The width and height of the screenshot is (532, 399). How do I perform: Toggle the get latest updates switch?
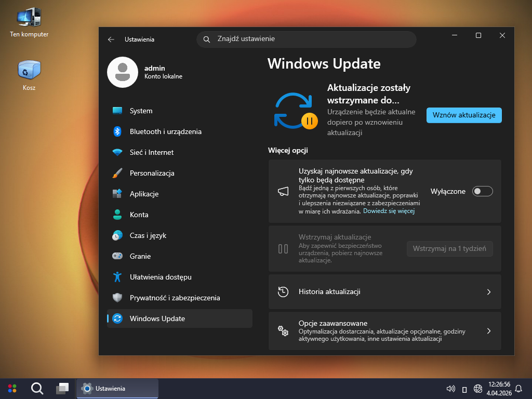coord(482,191)
